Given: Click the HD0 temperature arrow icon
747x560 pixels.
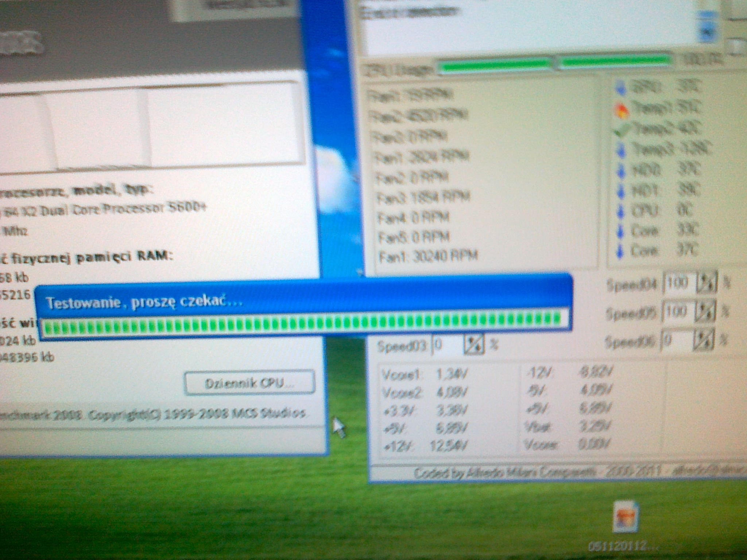Looking at the screenshot, I should pyautogui.click(x=621, y=170).
